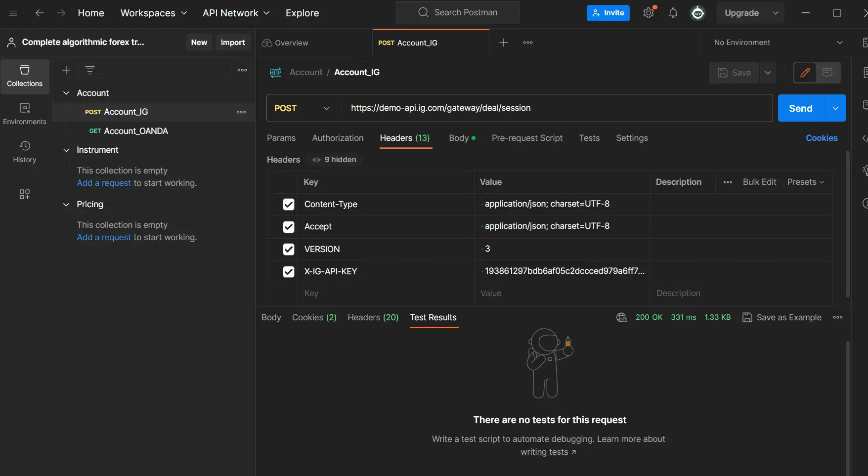Open the Send options dropdown arrow
This screenshot has height=476, width=868.
coord(835,108)
